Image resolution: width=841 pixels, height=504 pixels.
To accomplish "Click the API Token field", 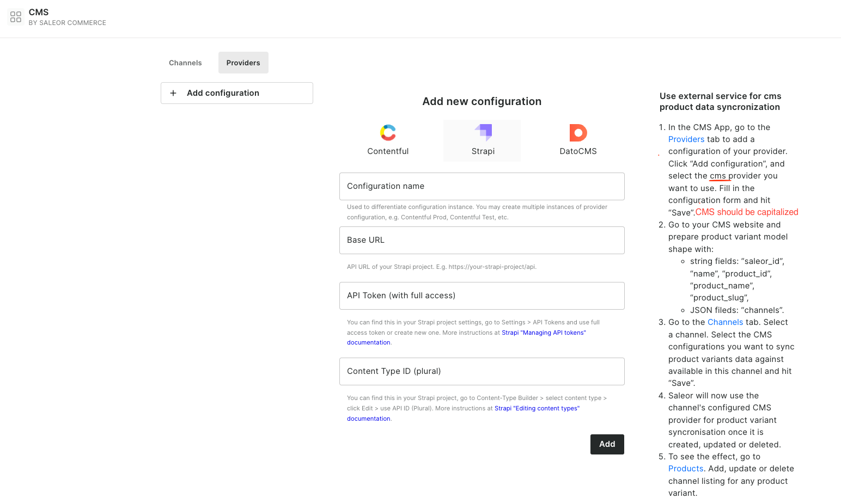I will 482,296.
